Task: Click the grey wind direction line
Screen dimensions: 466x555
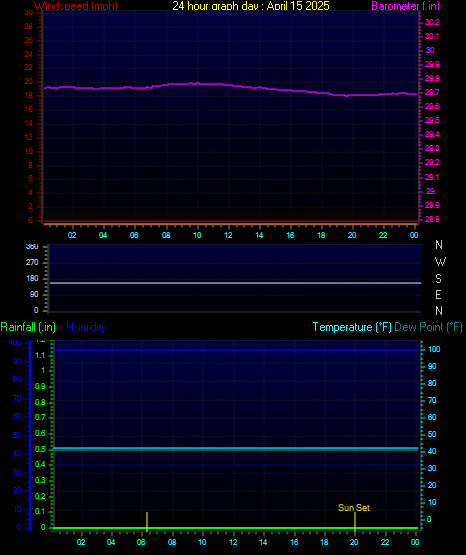Action: pyautogui.click(x=235, y=283)
